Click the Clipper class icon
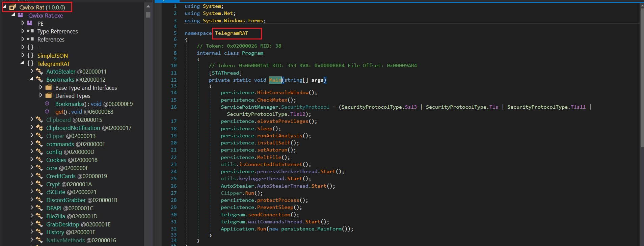 pos(39,136)
